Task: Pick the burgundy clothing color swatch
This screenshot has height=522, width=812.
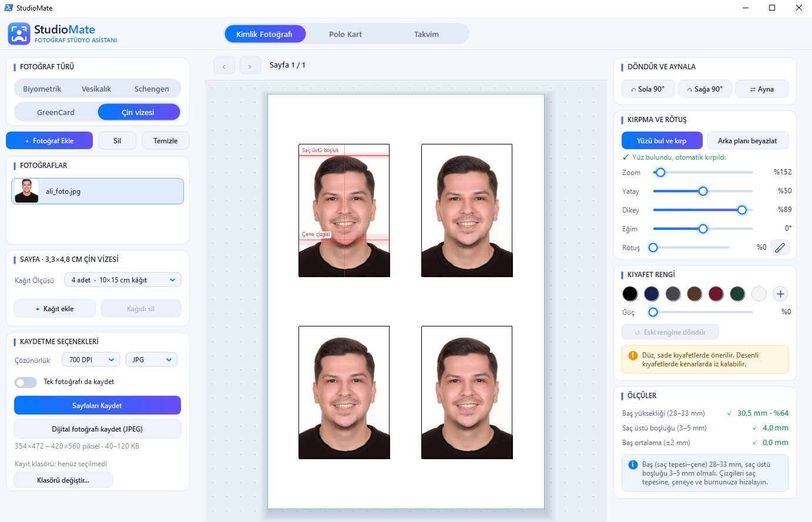Action: [716, 294]
